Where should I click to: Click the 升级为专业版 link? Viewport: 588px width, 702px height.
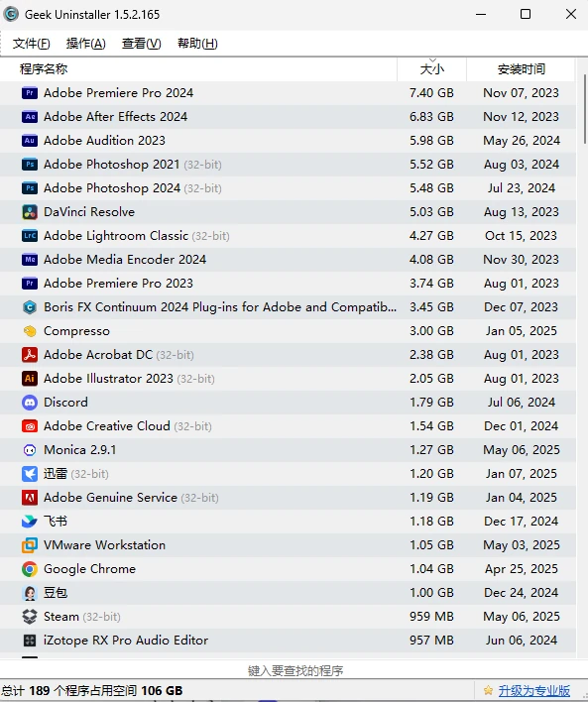(533, 691)
